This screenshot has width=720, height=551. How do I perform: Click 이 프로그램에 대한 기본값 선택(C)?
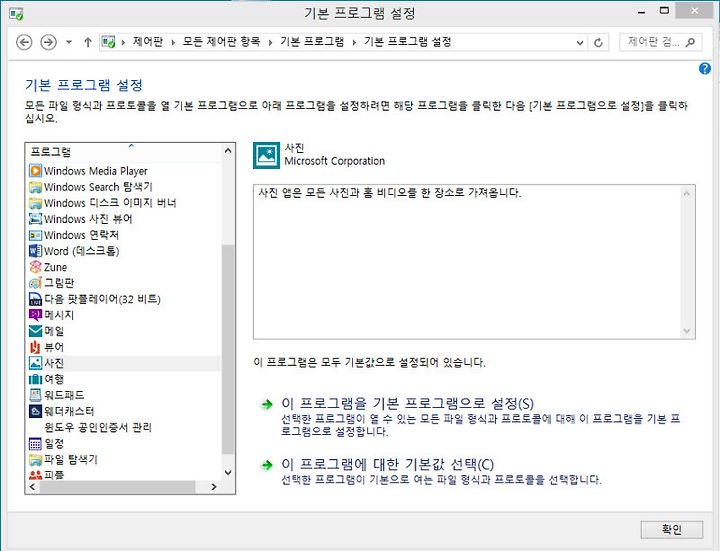pyautogui.click(x=388, y=464)
